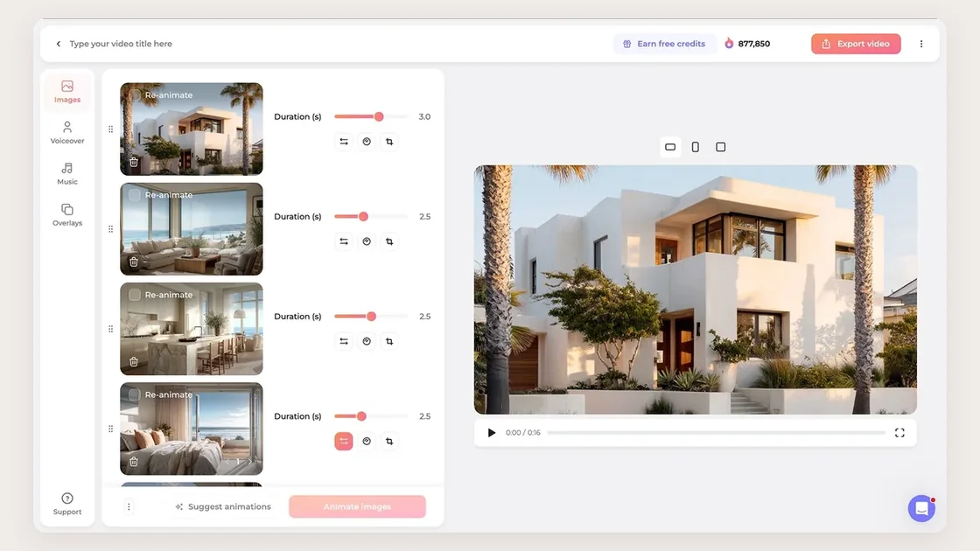980x551 pixels.
Task: Click the living room duration slider handle
Action: pos(363,217)
